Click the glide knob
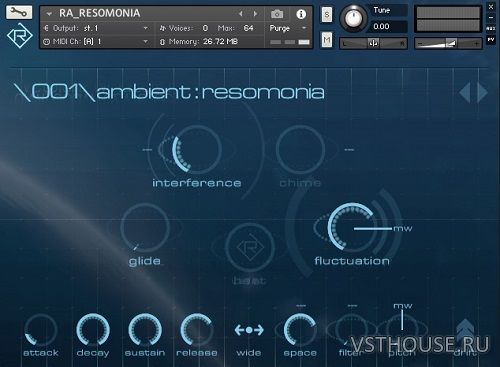Viewport: 500px width, 367px height. click(x=145, y=227)
